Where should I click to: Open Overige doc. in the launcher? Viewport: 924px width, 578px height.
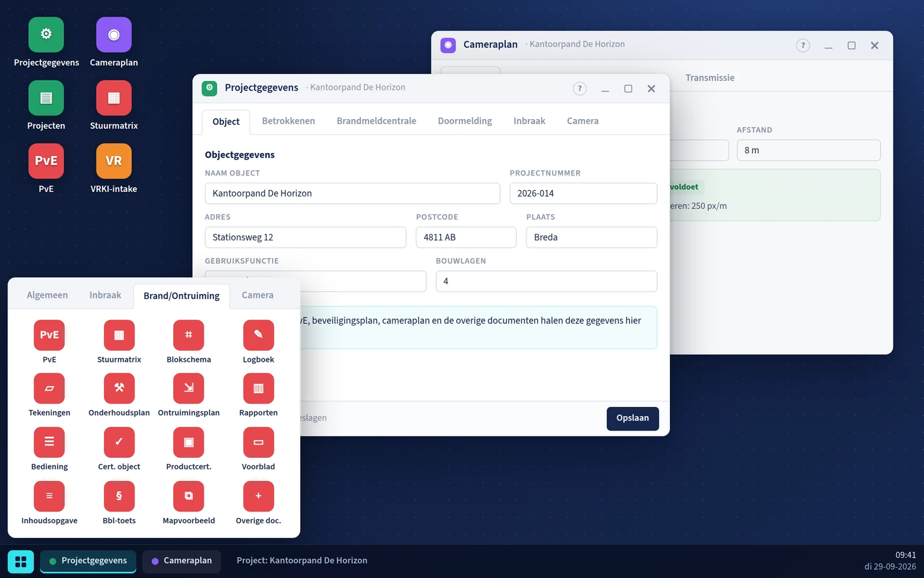tap(258, 503)
